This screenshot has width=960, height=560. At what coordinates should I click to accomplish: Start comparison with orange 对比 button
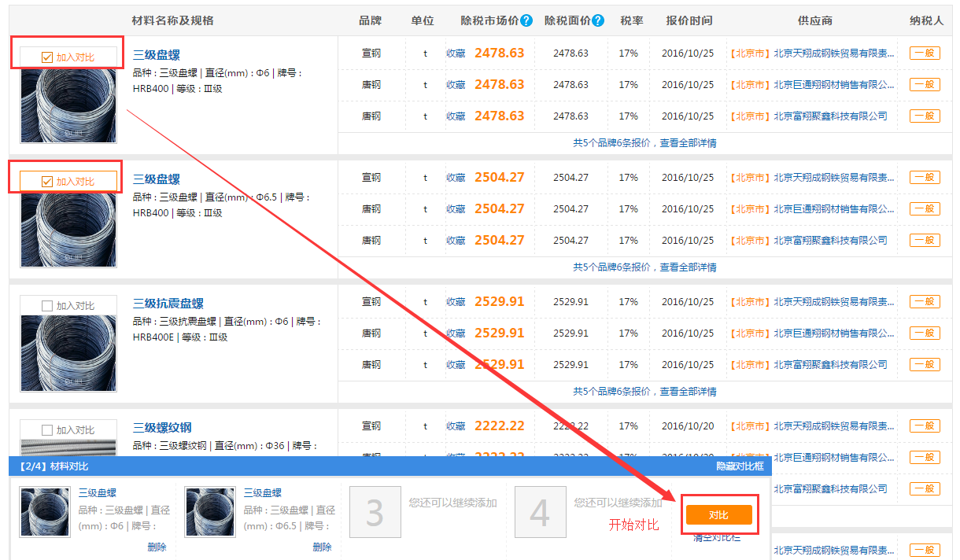(718, 514)
